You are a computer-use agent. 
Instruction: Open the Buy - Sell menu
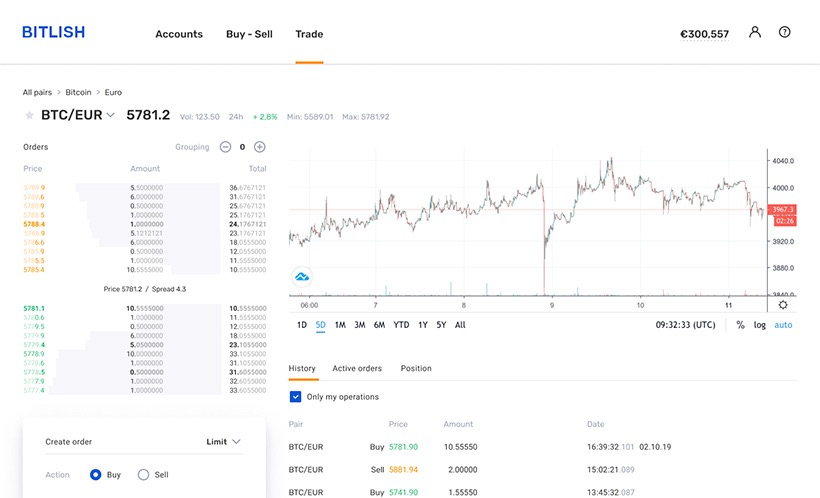(249, 34)
